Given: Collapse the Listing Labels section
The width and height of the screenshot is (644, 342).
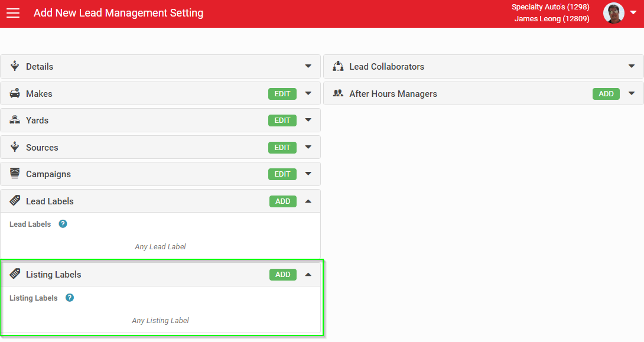Looking at the screenshot, I should pos(308,274).
